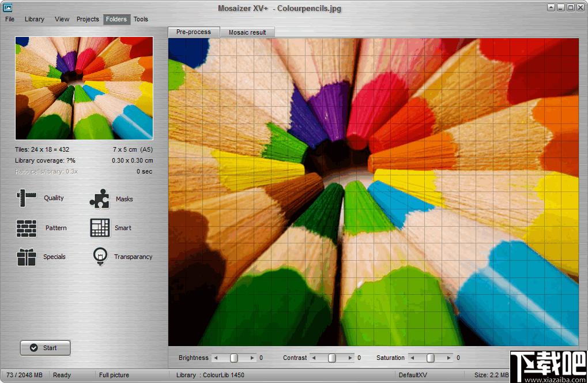Click the Colourpencils preview thumbnail
The image size is (588, 383).
[84, 88]
